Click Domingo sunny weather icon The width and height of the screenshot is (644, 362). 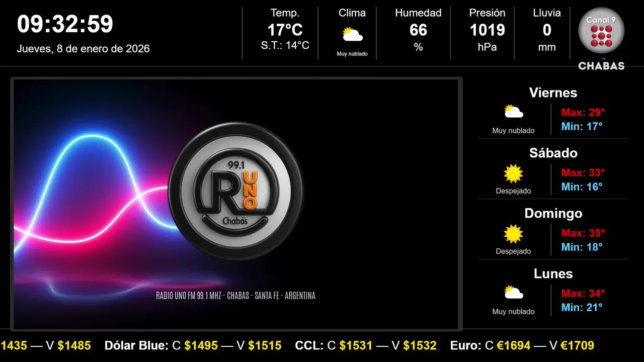514,234
